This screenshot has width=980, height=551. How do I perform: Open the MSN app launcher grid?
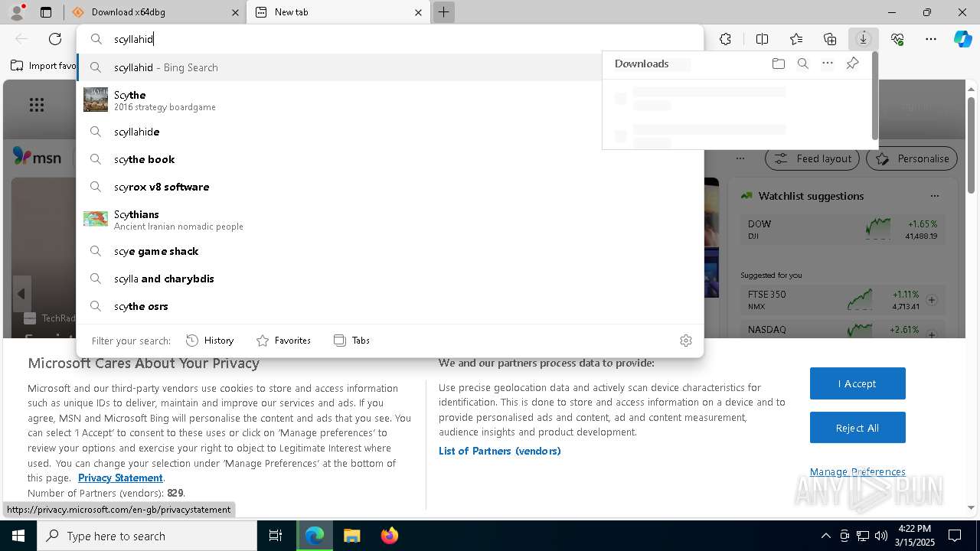coord(37,105)
